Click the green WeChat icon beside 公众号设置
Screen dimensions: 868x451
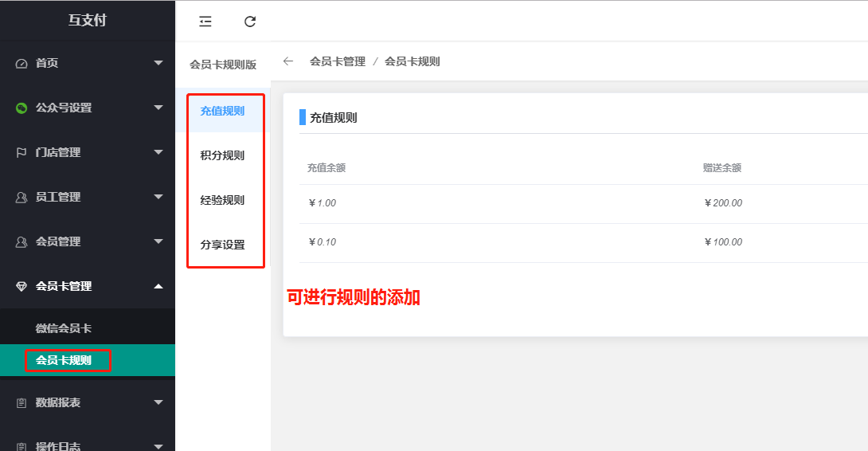coord(22,108)
